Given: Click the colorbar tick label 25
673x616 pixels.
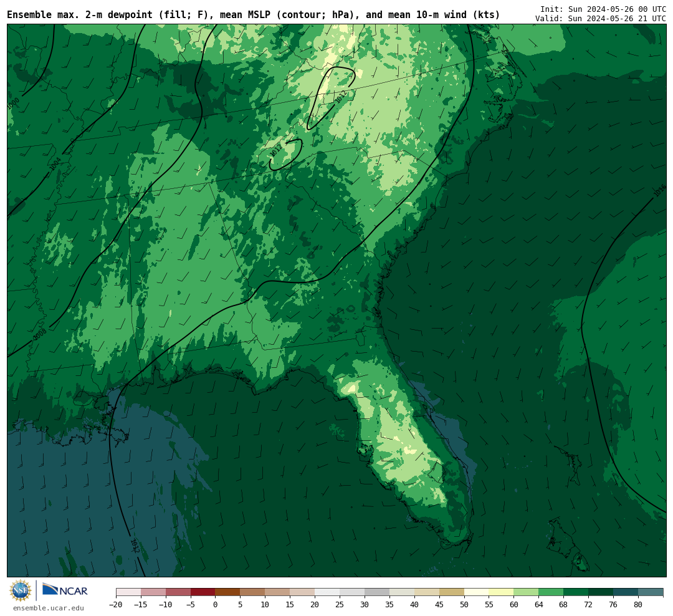Looking at the screenshot, I should click(340, 605).
